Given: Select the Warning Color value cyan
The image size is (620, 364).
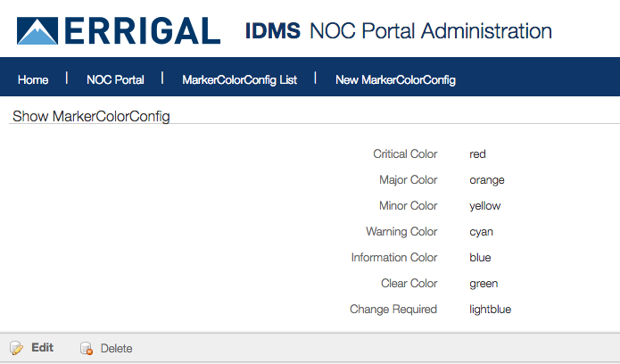Looking at the screenshot, I should [481, 231].
